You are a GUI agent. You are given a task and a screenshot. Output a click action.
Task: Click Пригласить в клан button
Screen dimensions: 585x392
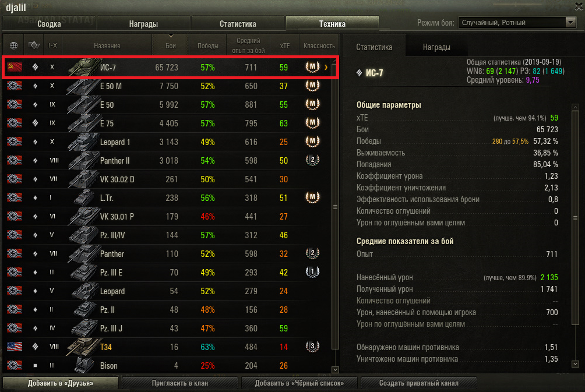click(180, 383)
